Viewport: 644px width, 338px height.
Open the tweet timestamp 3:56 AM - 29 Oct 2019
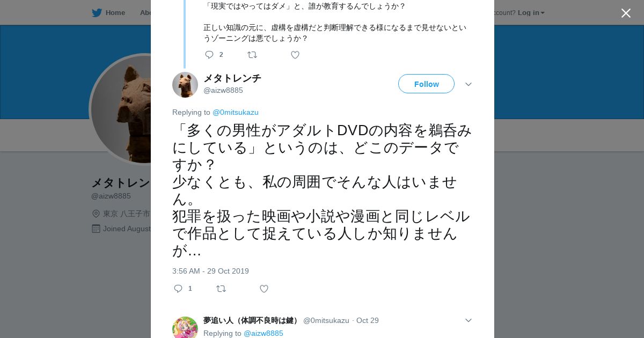(210, 271)
